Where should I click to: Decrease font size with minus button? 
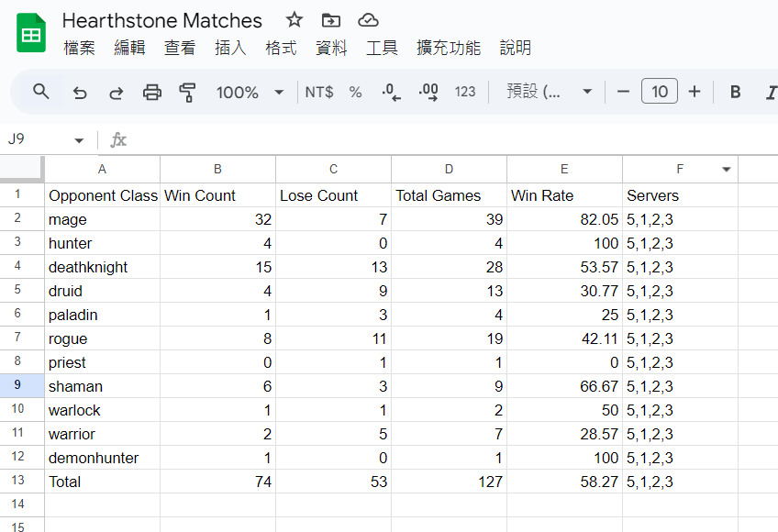(x=624, y=92)
